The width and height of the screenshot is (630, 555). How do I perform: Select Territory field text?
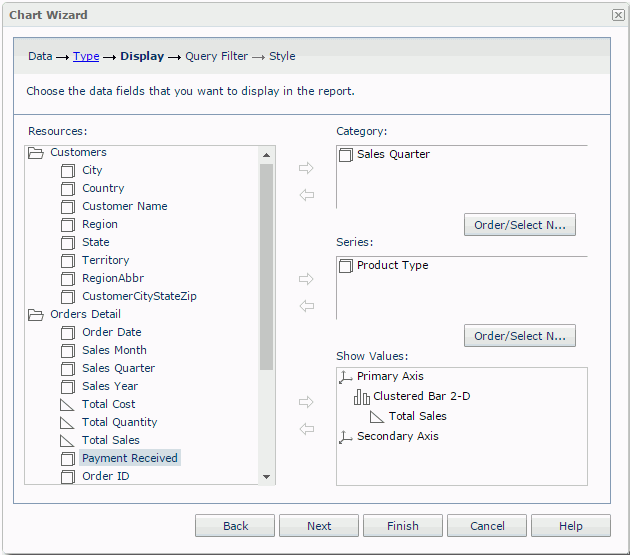106,260
